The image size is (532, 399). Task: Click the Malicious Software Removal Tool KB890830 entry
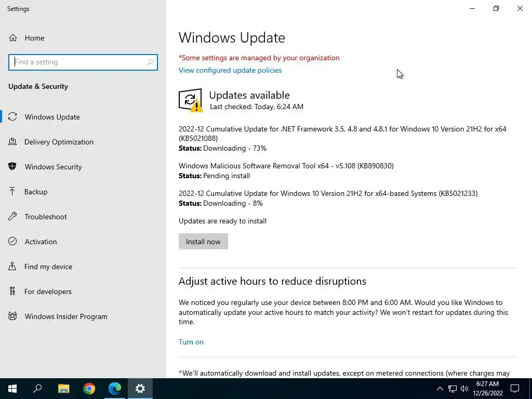click(286, 166)
